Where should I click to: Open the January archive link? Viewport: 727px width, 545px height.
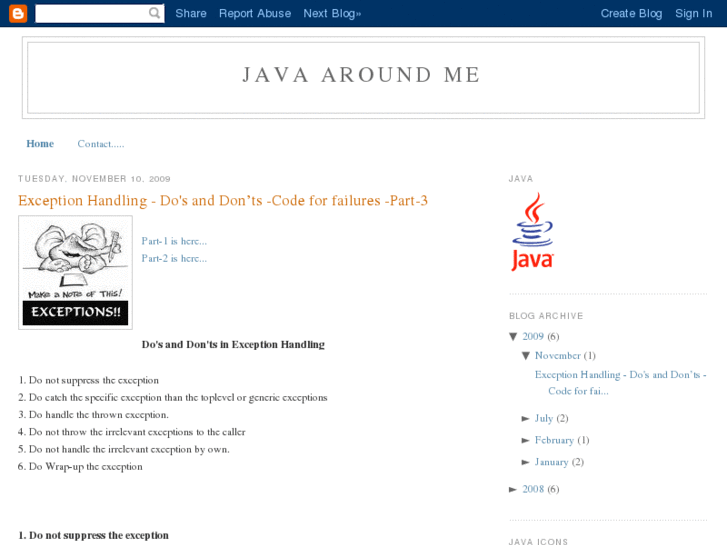pos(551,462)
